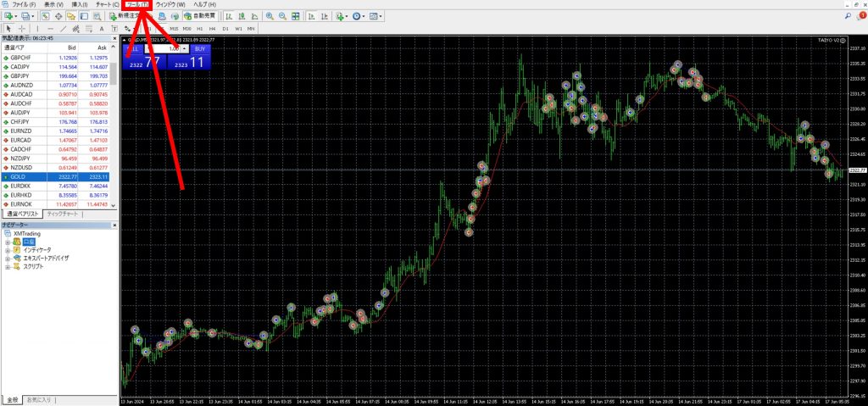Select the H4 timeframe button
The image size is (868, 406).
pyautogui.click(x=213, y=28)
